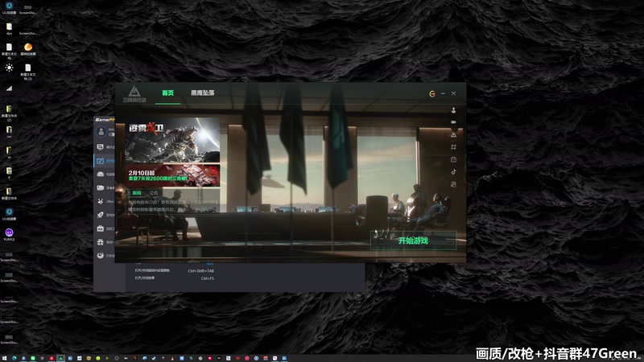Open the 2月10日起 red promotion banner
The image size is (644, 362).
[172, 175]
